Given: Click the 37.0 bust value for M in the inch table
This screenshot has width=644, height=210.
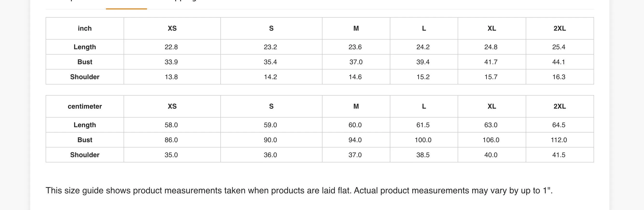Looking at the screenshot, I should click(x=356, y=62).
